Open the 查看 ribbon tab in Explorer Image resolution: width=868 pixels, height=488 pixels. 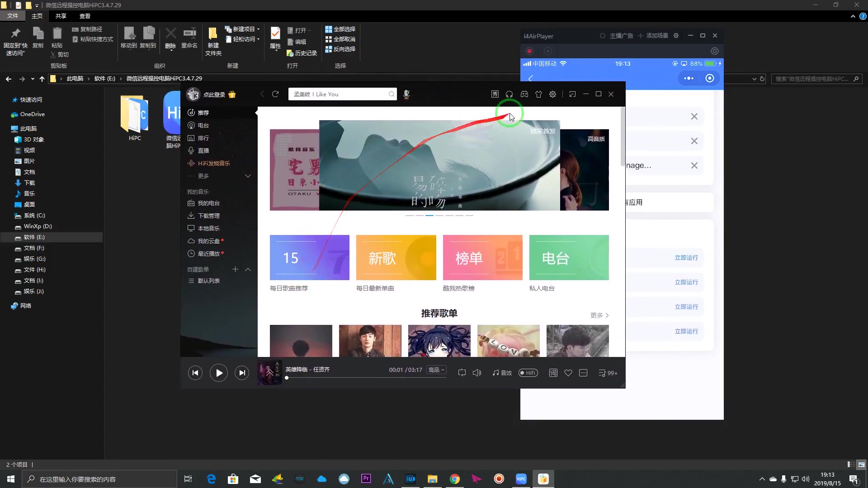coord(85,16)
